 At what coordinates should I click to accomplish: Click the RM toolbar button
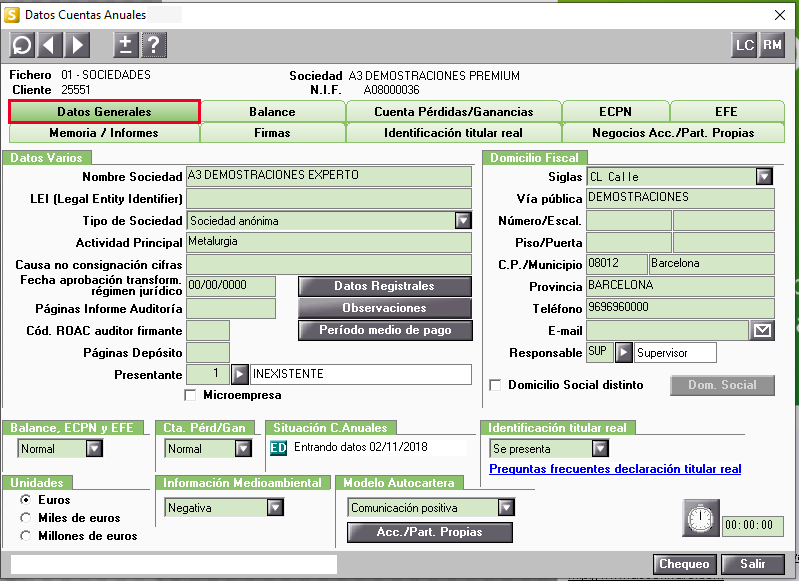point(772,45)
